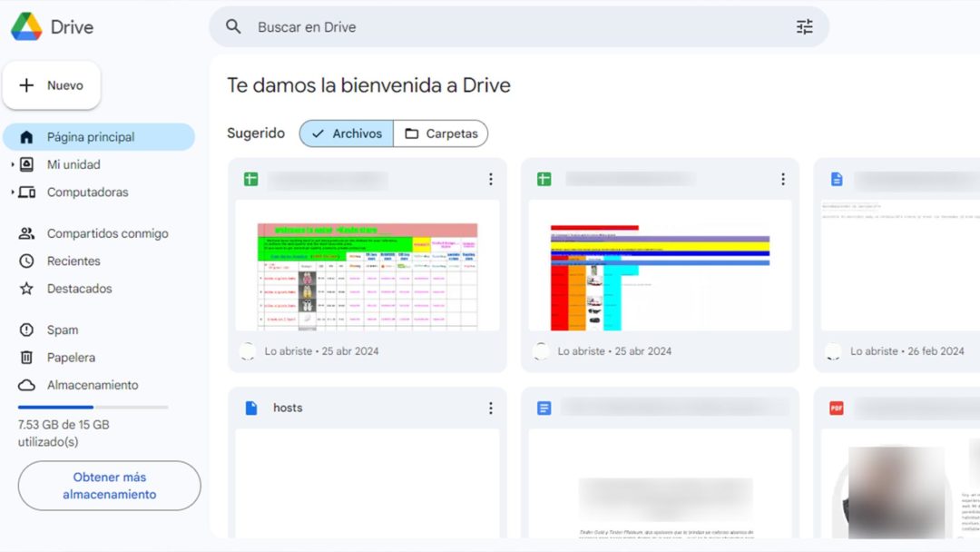This screenshot has width=980, height=552.
Task: Click the search magnifier icon
Action: [233, 26]
